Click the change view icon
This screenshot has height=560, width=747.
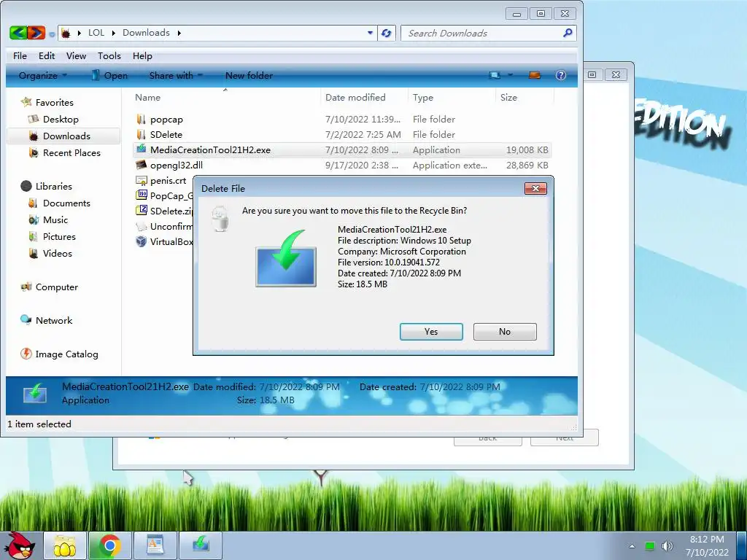click(x=495, y=75)
